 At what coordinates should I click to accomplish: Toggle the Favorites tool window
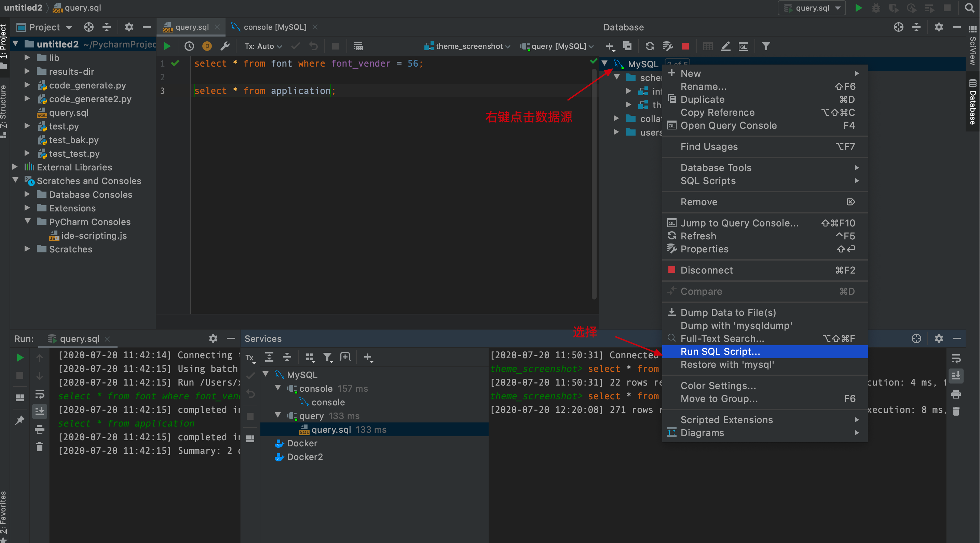point(4,517)
